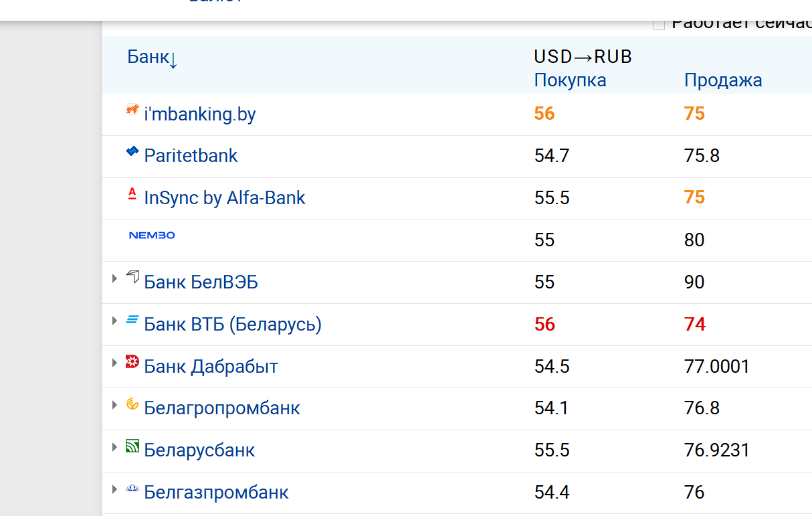This screenshot has width=812, height=516.
Task: Select the Белагропромбанк logo icon
Action: pyautogui.click(x=132, y=404)
